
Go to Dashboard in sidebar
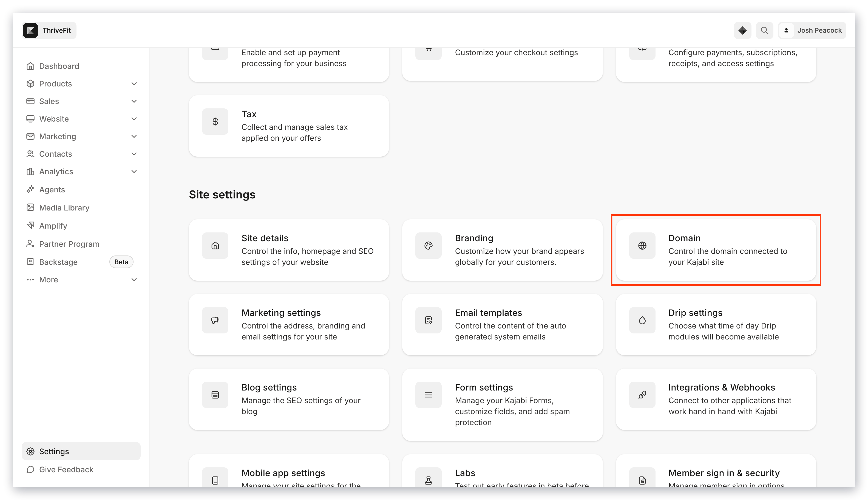coord(59,66)
